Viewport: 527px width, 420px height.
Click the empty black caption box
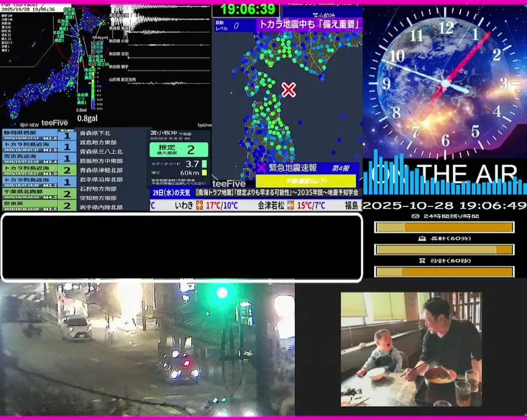click(x=182, y=247)
